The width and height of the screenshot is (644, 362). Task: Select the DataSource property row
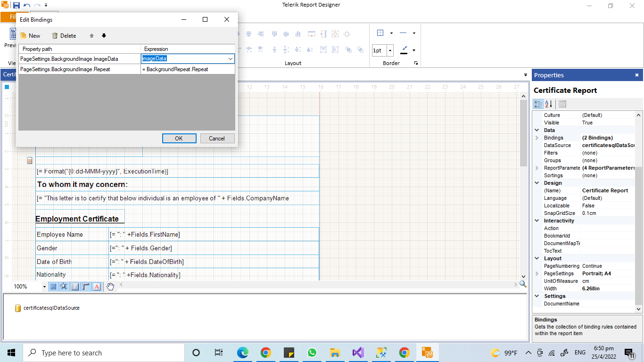click(x=584, y=145)
